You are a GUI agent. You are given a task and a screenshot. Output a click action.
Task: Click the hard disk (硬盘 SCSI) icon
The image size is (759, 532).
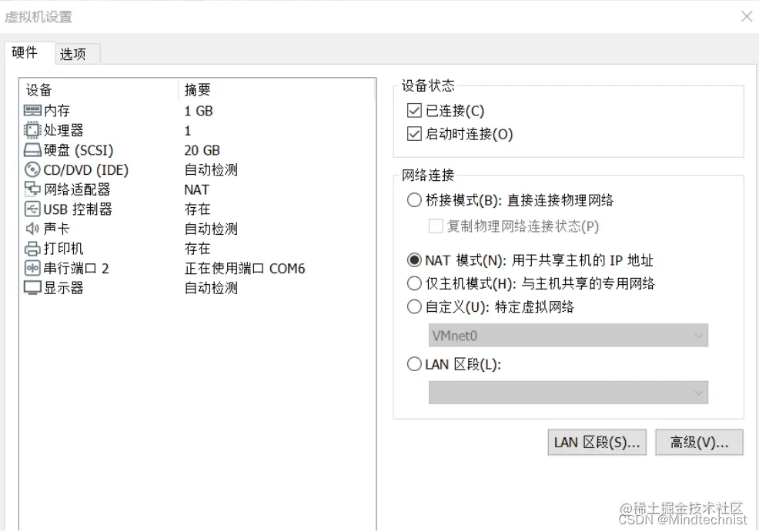[32, 151]
